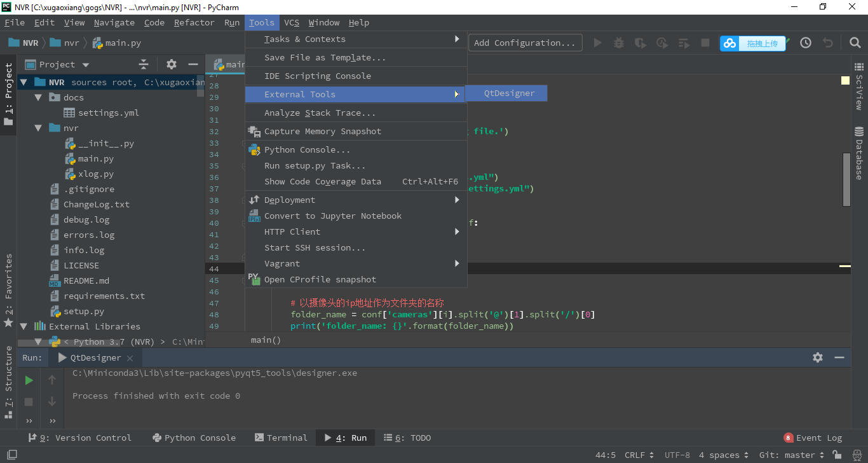Click the Stop square toolbar icon

(x=705, y=43)
